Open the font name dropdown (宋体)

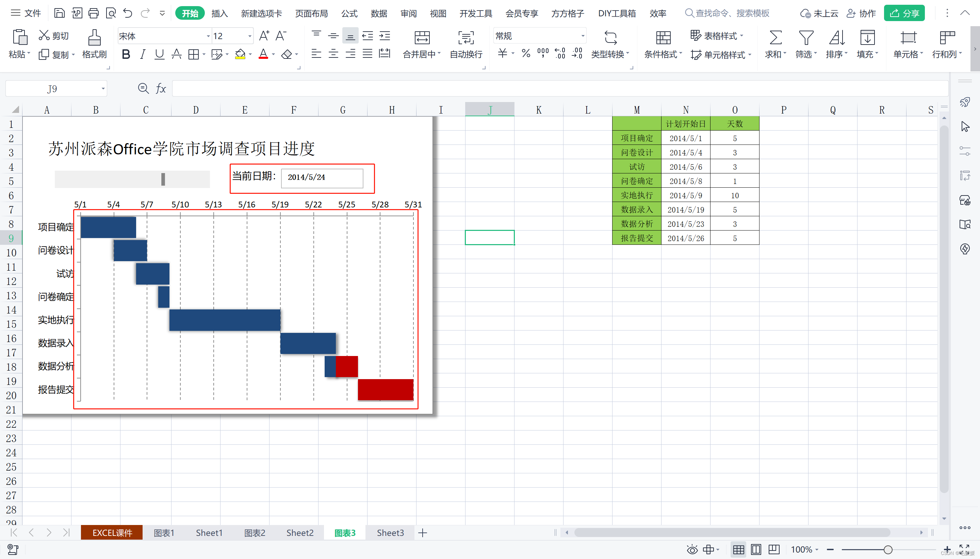(208, 36)
